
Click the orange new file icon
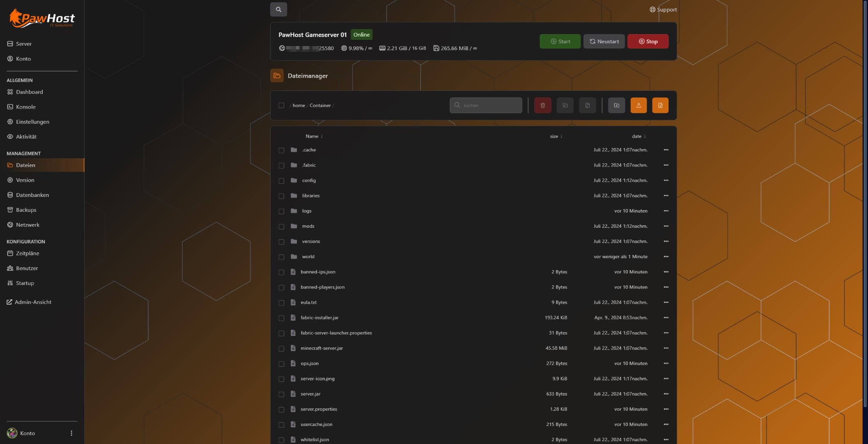(660, 105)
